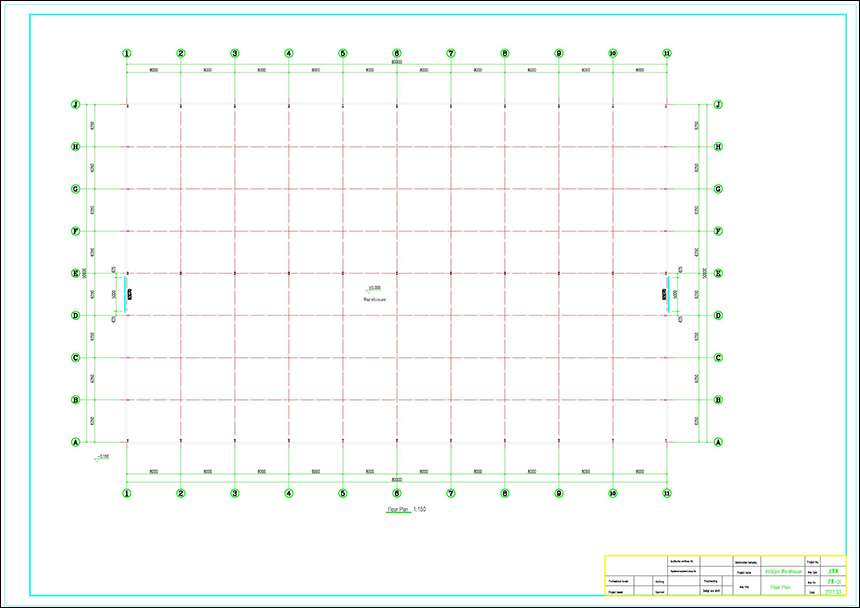Viewport: 860px width, 608px height.
Task: Select grid bubble 6 at top row
Action: [397, 53]
